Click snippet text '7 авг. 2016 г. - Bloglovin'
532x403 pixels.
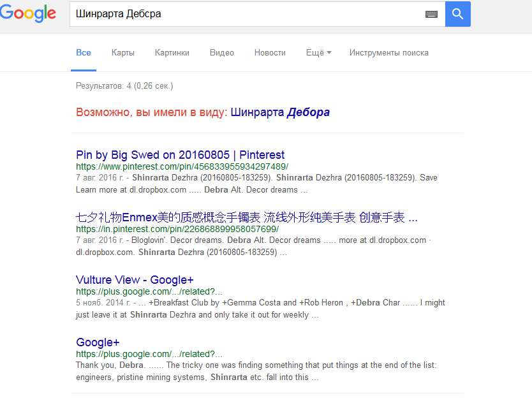click(253, 246)
